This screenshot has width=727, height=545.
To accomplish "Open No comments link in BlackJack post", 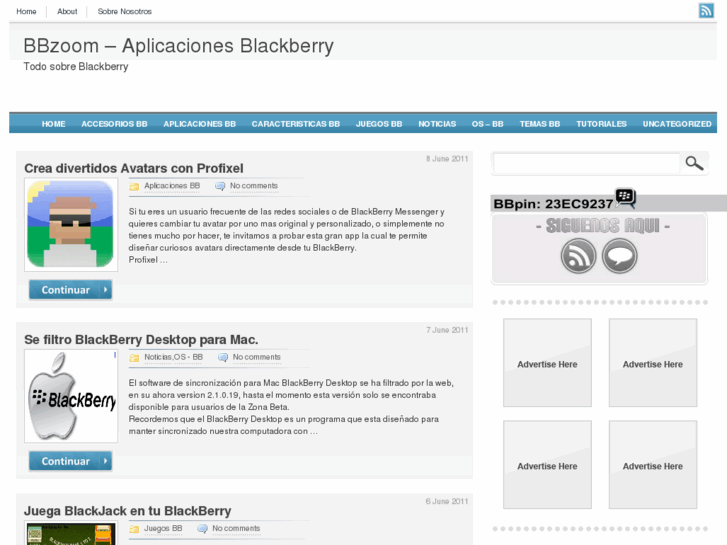I will point(236,528).
